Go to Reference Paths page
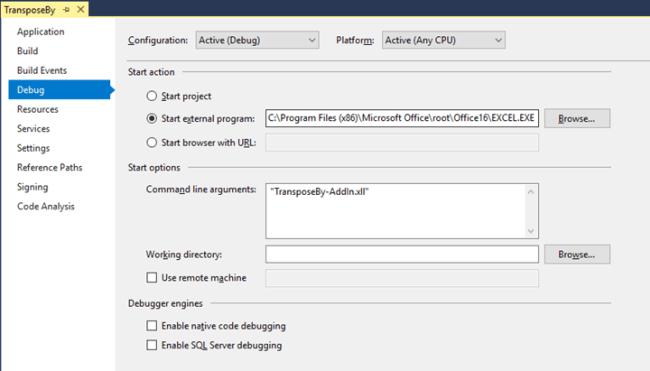The width and height of the screenshot is (650, 371). click(x=50, y=167)
